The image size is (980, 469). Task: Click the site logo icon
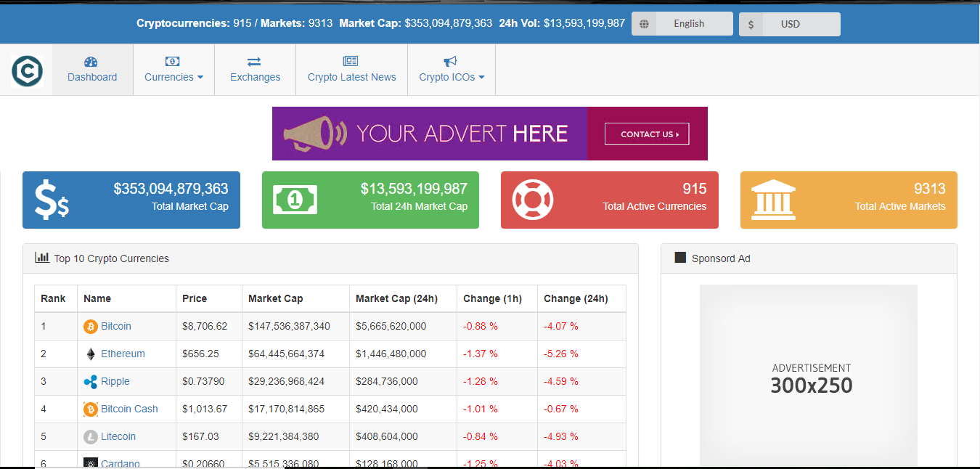pyautogui.click(x=27, y=70)
